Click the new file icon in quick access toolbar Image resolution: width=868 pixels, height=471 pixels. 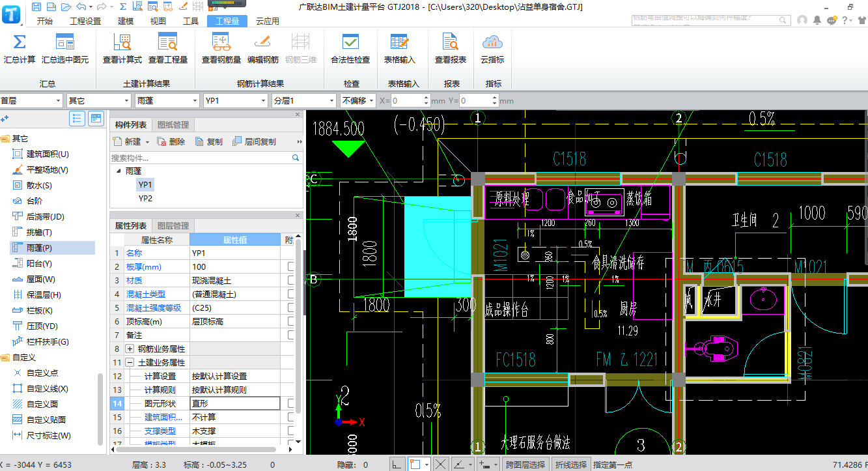(x=51, y=7)
